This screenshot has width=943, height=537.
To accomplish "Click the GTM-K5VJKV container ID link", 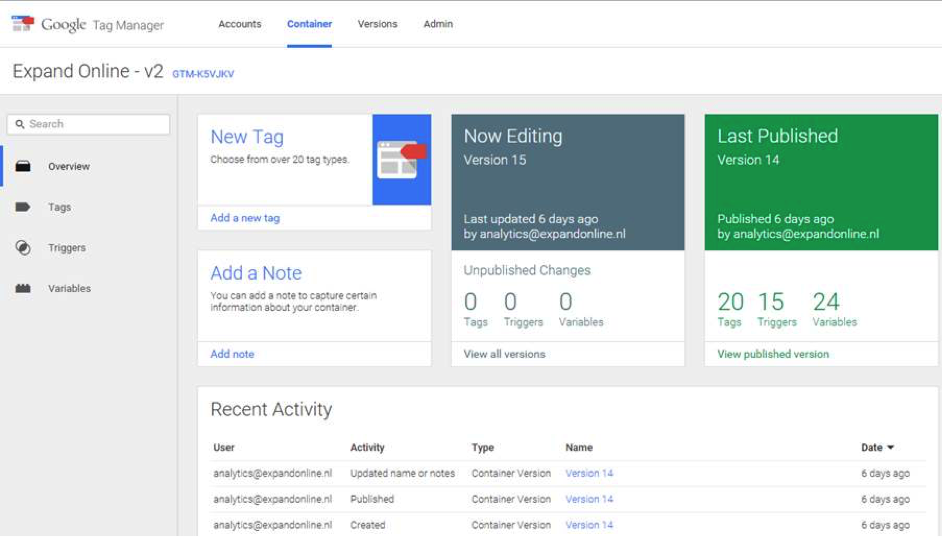I will pos(203,74).
